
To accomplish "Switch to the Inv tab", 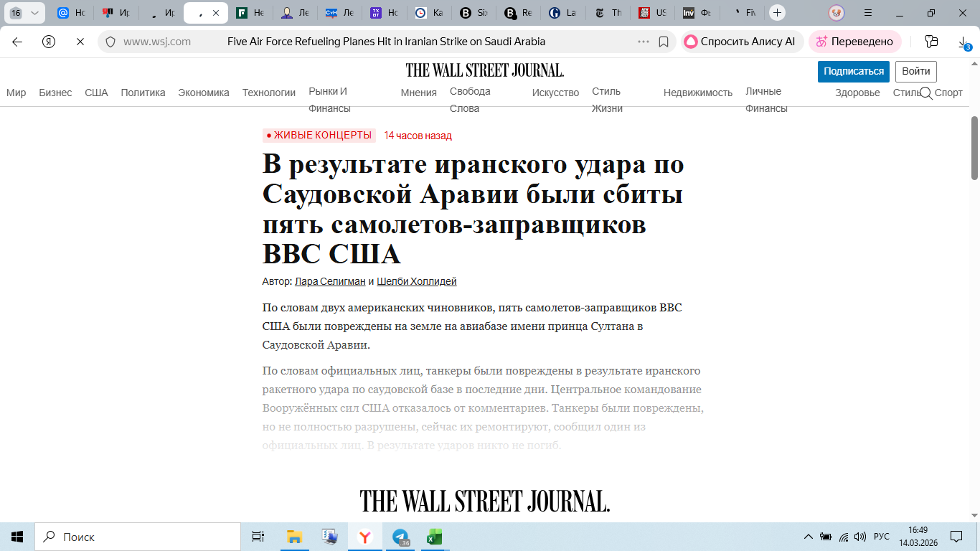I will [x=697, y=13].
